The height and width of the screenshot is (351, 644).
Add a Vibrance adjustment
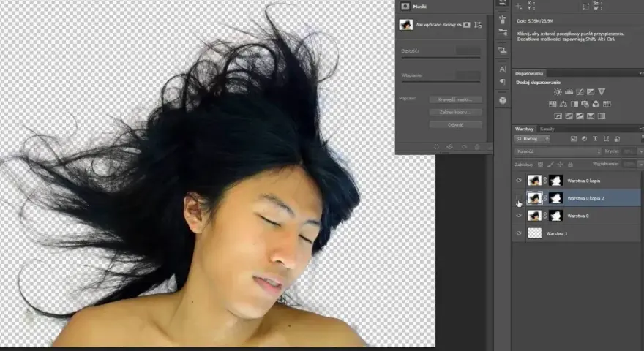pos(602,91)
